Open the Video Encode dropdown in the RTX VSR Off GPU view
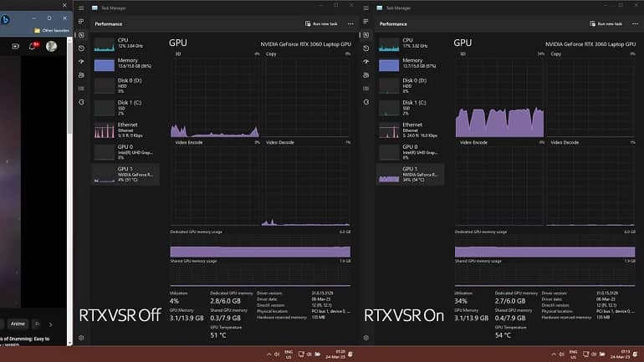The width and height of the screenshot is (644, 362). pyautogui.click(x=189, y=142)
